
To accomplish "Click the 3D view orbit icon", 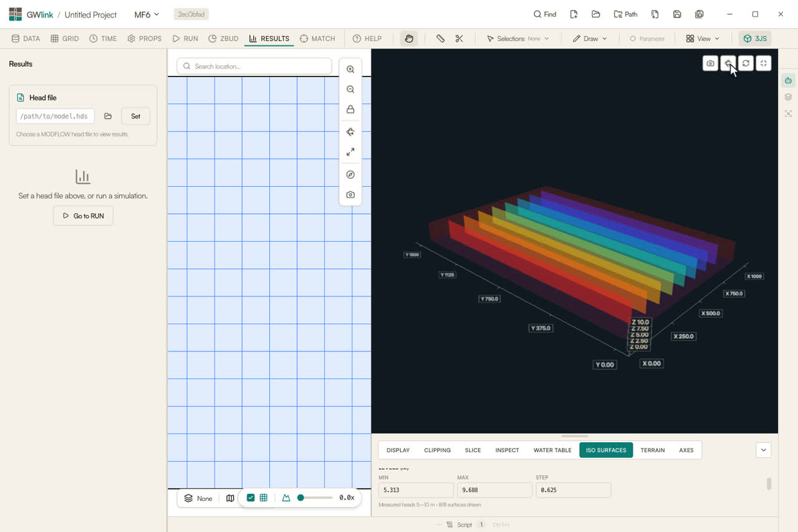I will pos(728,64).
